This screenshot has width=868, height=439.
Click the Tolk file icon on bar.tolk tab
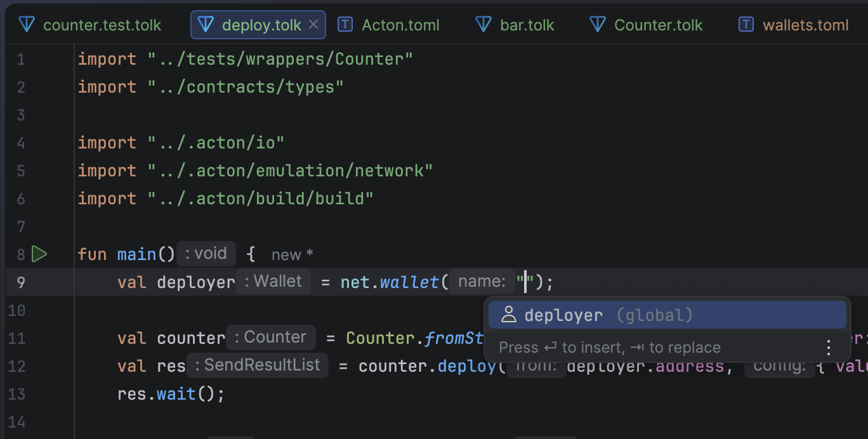(x=483, y=25)
